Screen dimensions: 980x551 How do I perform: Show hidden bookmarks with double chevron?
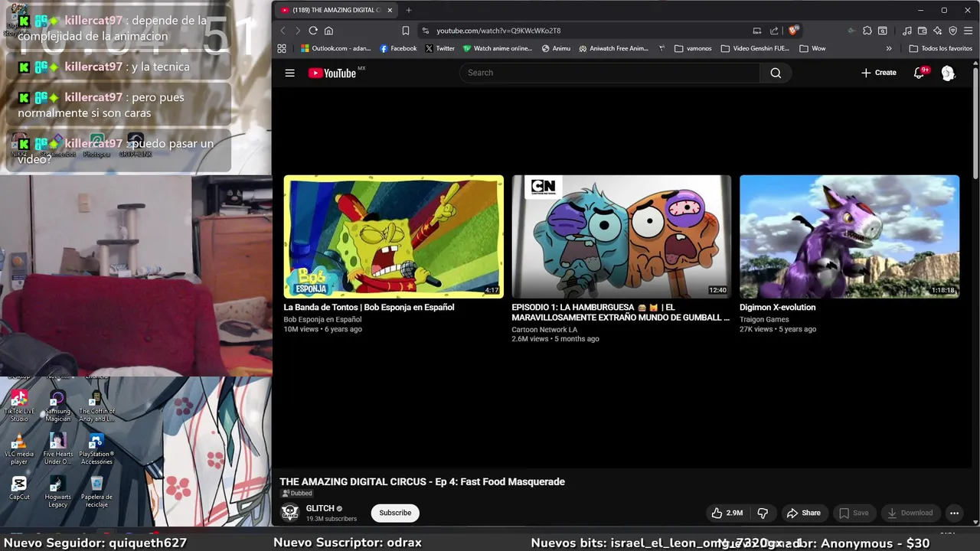[x=889, y=48]
